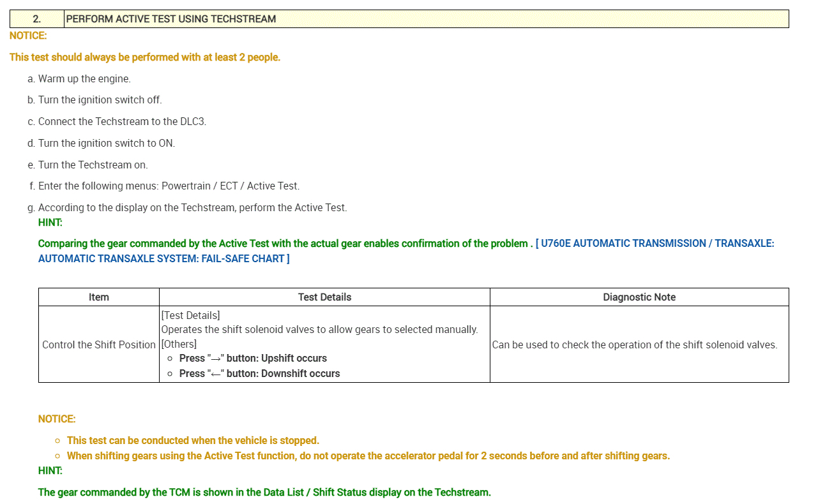Click step d, ignition switch to ON
The height and width of the screenshot is (504, 818).
[106, 144]
